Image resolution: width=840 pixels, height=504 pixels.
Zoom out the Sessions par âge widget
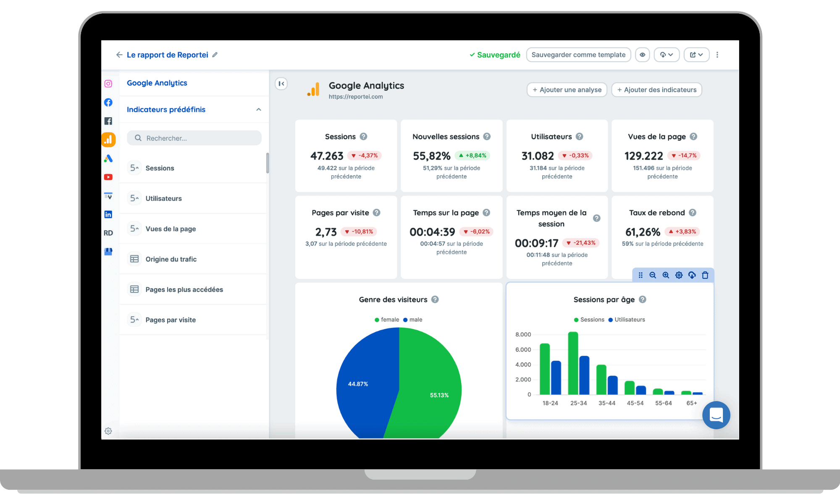(653, 275)
